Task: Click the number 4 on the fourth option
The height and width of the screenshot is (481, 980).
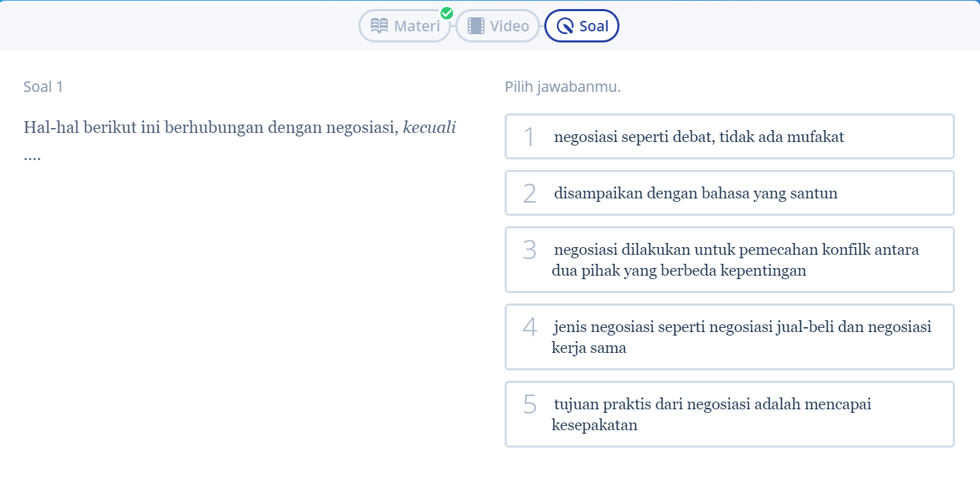Action: click(530, 327)
